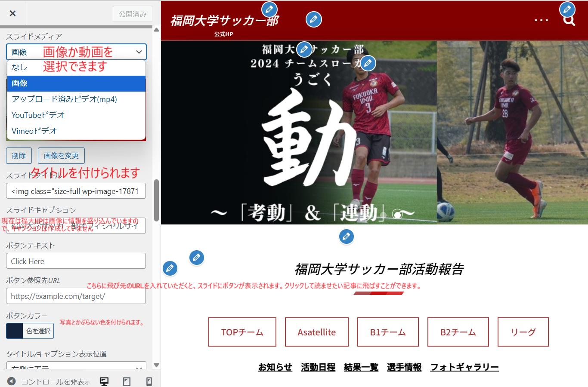The width and height of the screenshot is (588, 387).
Task: Click edit pencil on slider heading text
Action: pyautogui.click(x=304, y=49)
